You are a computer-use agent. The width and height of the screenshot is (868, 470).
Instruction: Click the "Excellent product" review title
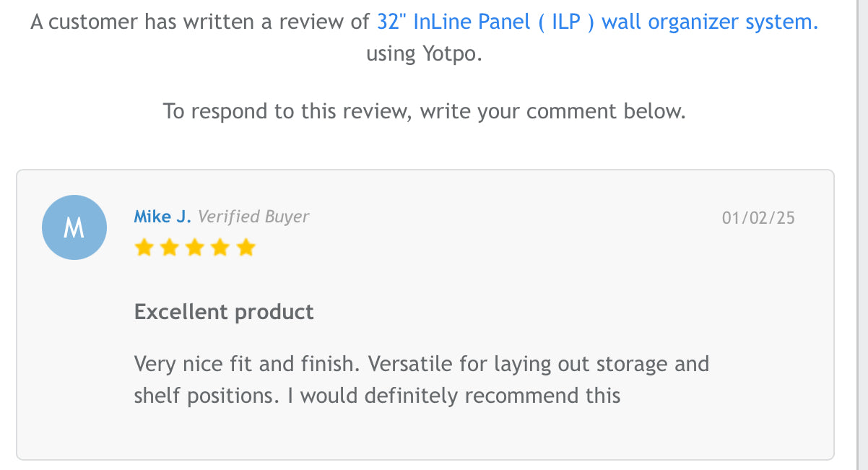224,312
